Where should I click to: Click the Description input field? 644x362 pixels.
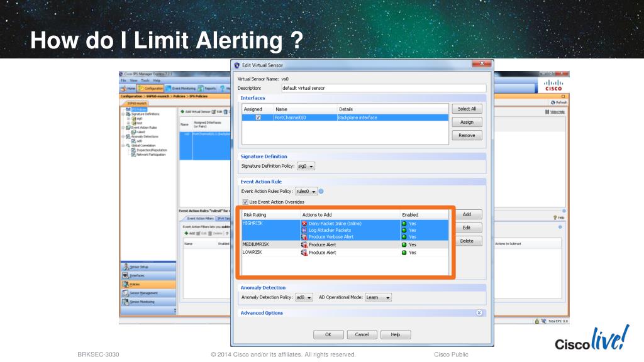tap(384, 88)
